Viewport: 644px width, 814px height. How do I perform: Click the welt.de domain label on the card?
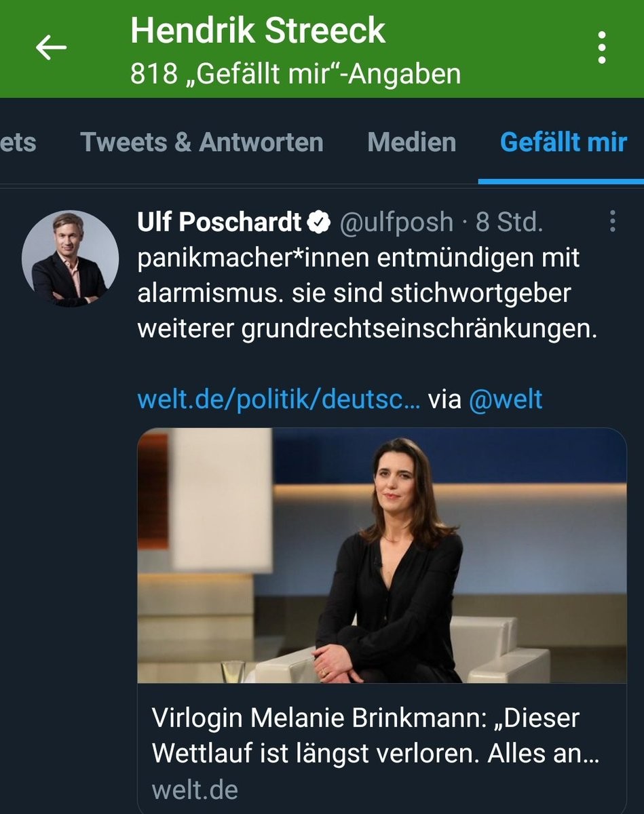195,790
